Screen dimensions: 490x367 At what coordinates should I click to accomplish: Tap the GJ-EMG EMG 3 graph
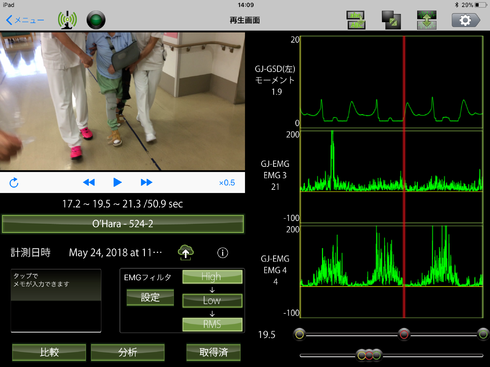click(x=391, y=177)
